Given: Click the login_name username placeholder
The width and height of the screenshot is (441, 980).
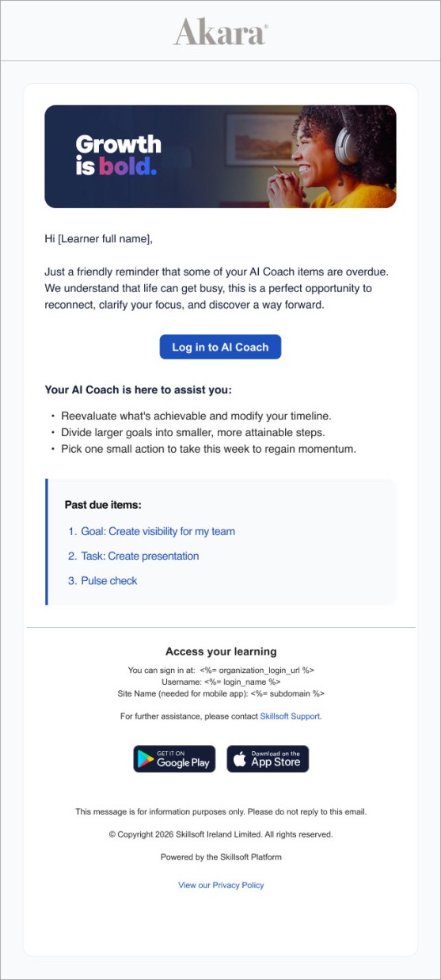Looking at the screenshot, I should 242,682.
